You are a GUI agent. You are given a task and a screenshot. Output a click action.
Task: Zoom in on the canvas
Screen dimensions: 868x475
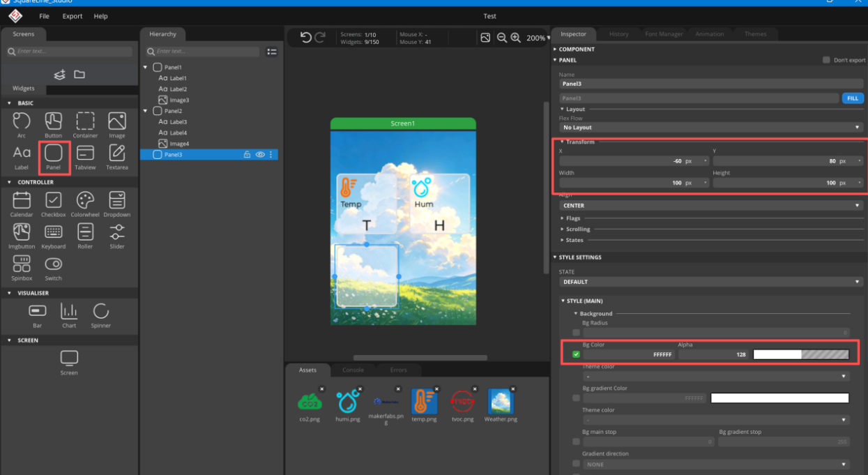(516, 38)
